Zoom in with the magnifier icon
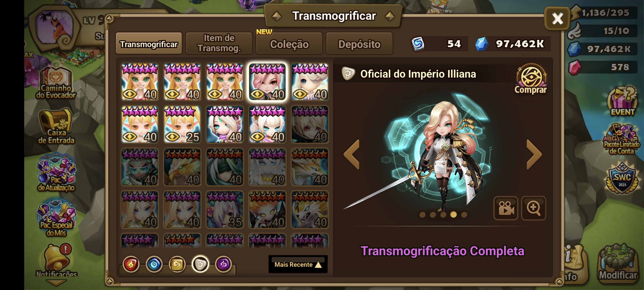The height and width of the screenshot is (290, 644). pos(534,208)
